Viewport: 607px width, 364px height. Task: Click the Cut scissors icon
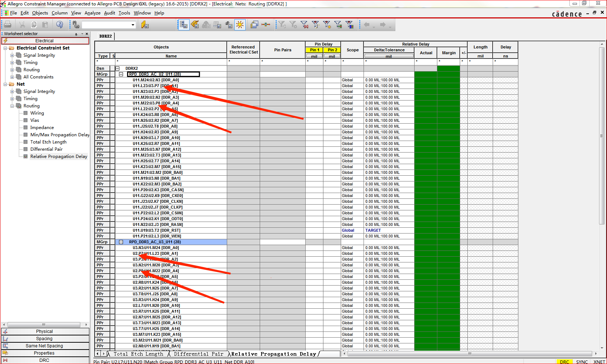22,25
